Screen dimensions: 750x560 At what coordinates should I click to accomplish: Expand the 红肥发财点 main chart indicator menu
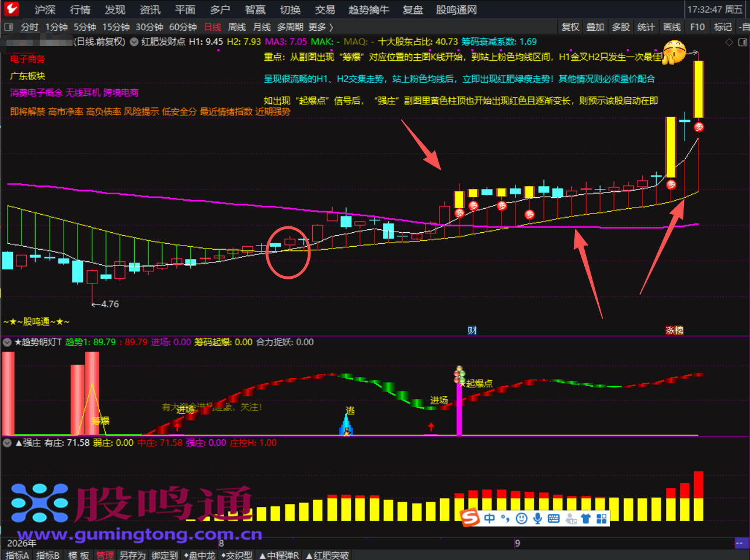coord(134,42)
